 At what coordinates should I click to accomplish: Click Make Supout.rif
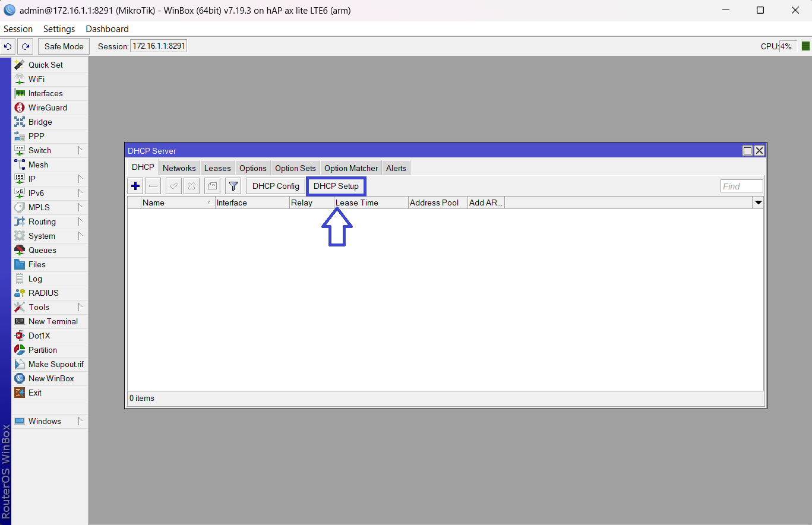point(50,364)
